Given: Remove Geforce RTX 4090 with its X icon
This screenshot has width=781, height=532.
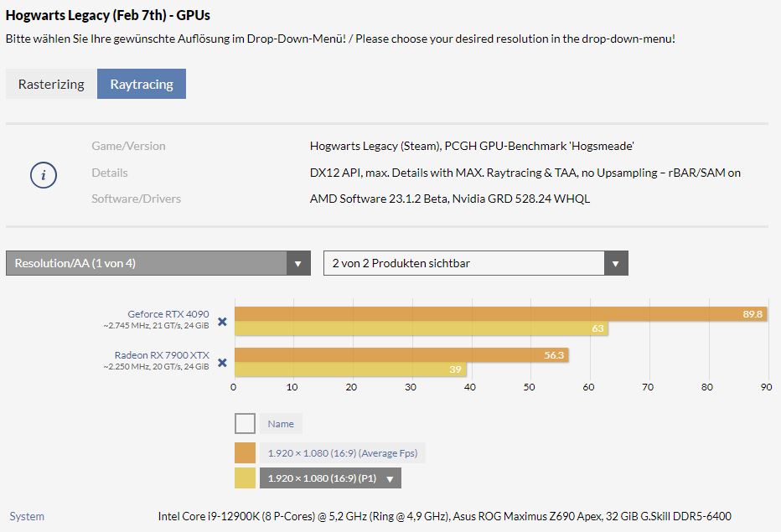Looking at the screenshot, I should 223,321.
